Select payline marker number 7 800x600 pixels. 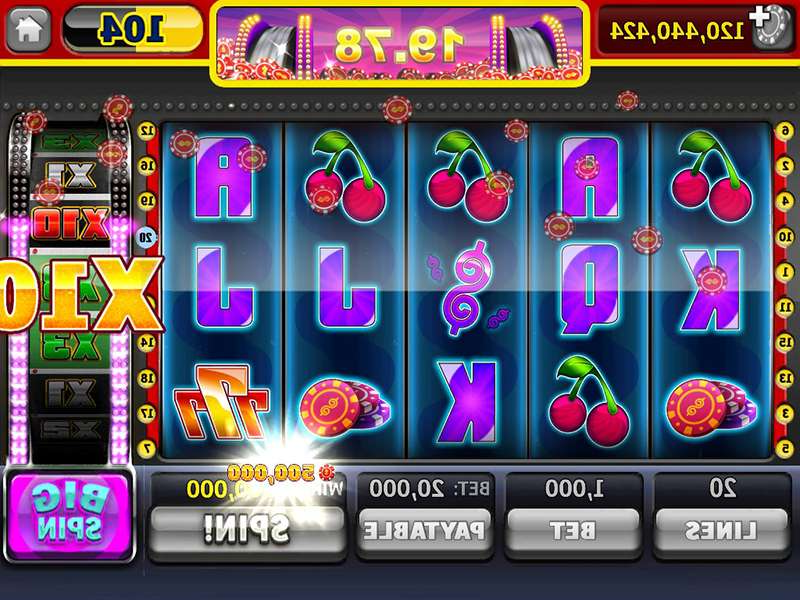coord(147,448)
